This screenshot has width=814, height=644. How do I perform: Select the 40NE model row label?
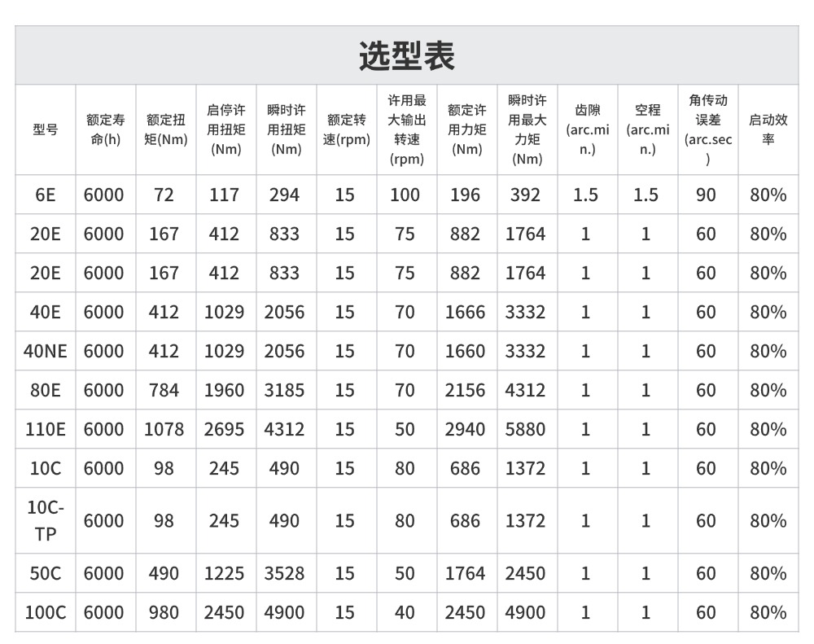point(45,351)
